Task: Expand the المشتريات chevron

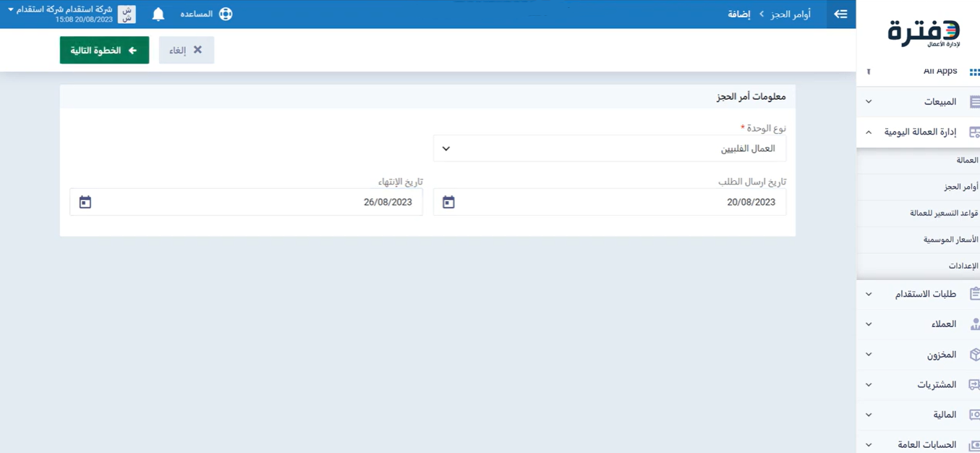Action: point(869,385)
